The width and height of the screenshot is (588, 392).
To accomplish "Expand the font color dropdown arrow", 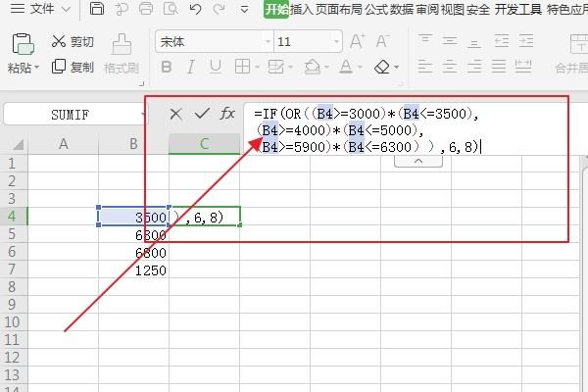I will click(360, 68).
